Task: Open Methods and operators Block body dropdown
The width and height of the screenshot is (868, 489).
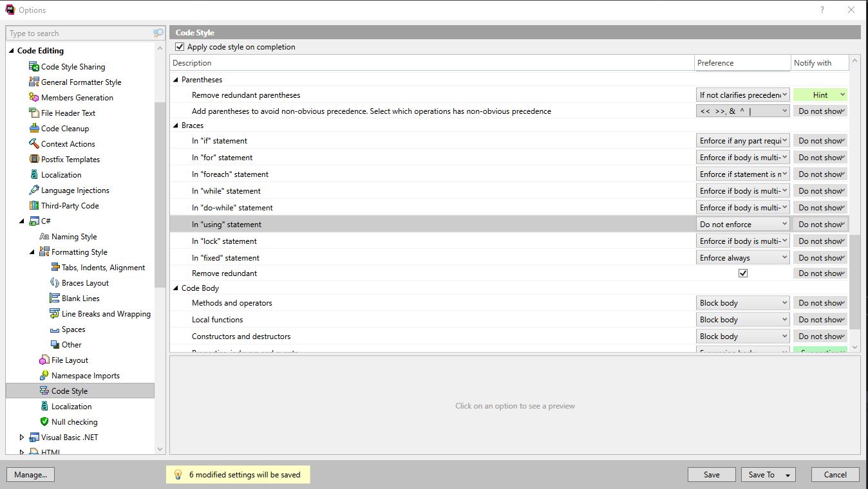Action: (x=743, y=302)
